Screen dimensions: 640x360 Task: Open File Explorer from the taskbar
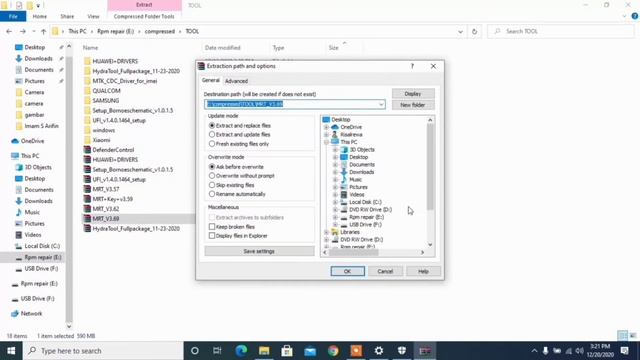point(264,351)
